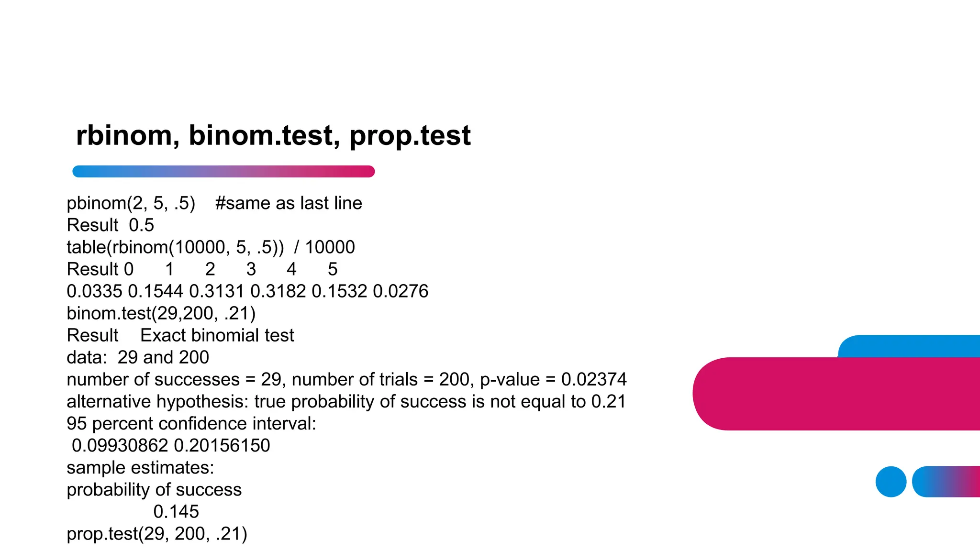Click the slide title rbinom, binom.test, prop.test

tap(273, 135)
